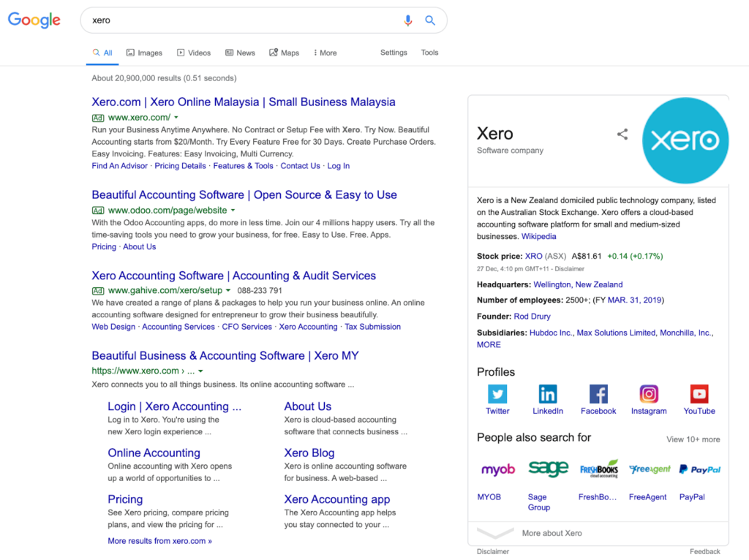Screen dimensions: 749x560
Task: Click the Google logo
Action: [34, 20]
